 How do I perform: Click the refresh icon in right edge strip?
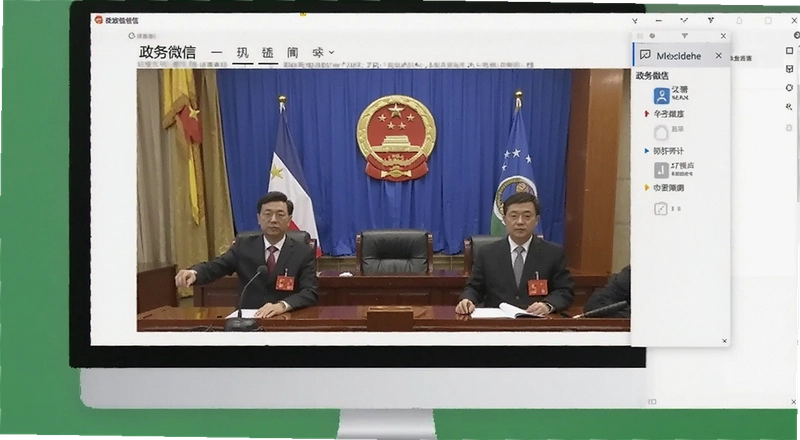790,88
